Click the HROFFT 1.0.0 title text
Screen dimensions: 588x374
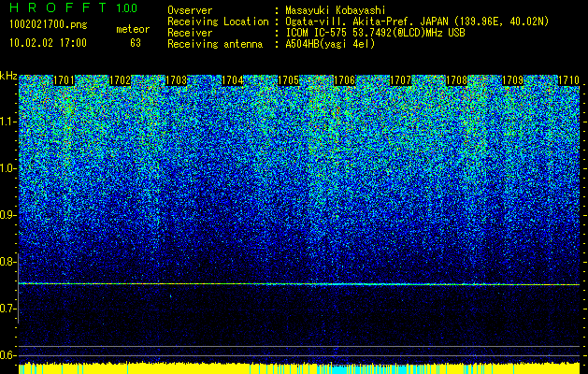pyautogui.click(x=74, y=7)
